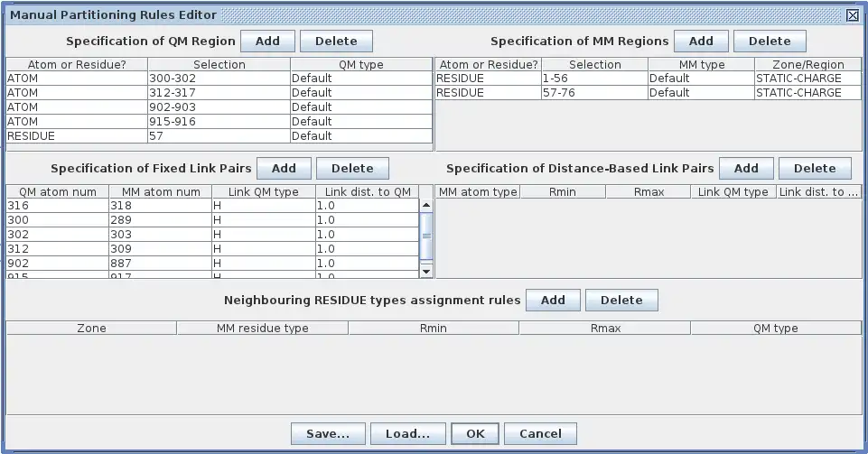Click the 'MM atom type' column header
The image size is (868, 454).
point(478,192)
